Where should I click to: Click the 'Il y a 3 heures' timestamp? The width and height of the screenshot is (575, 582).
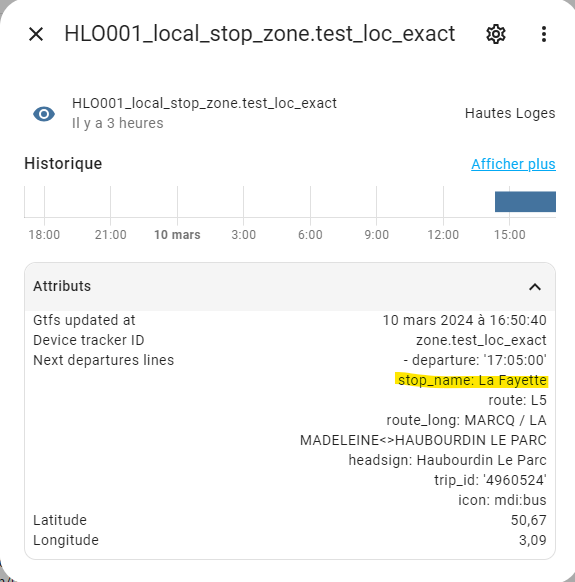pyautogui.click(x=118, y=123)
